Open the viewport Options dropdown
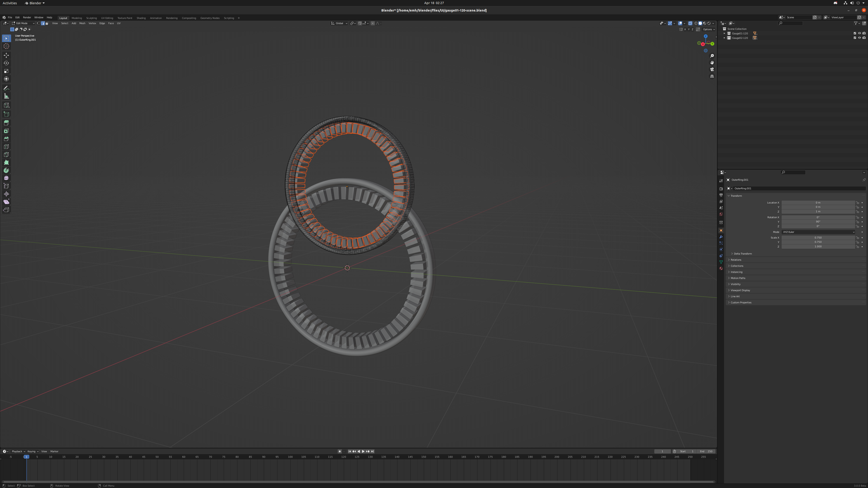The height and width of the screenshot is (488, 868). tap(709, 29)
